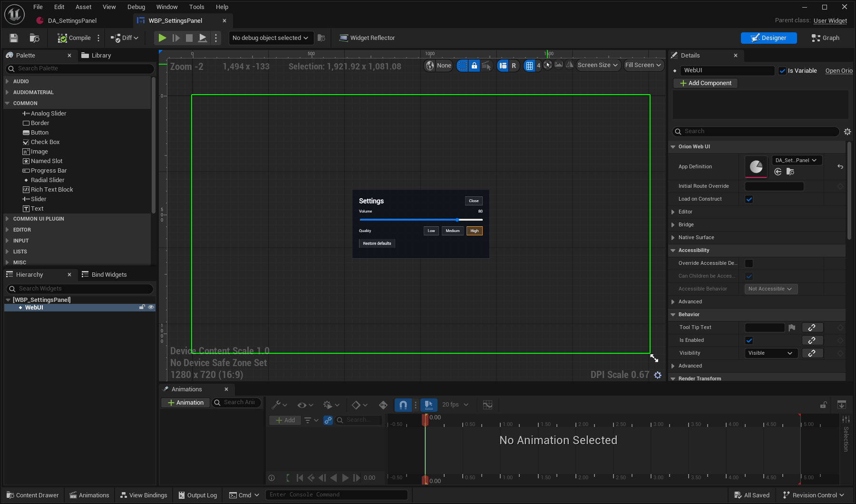
Task: Click the animation wrench actions icon
Action: pos(279,405)
